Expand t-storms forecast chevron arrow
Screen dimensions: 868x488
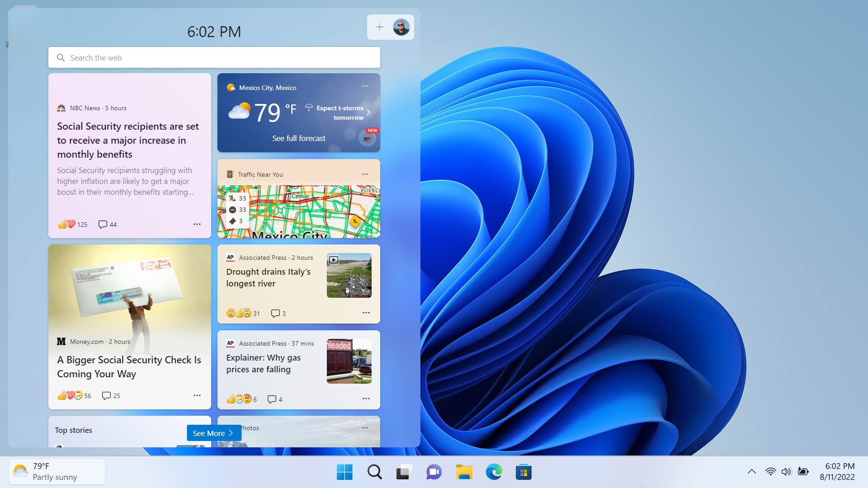point(368,113)
